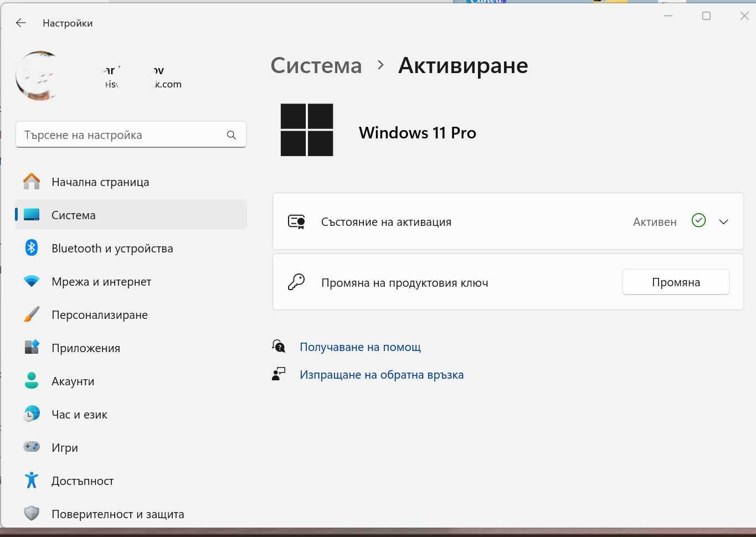Minimize the Settings window

(668, 16)
